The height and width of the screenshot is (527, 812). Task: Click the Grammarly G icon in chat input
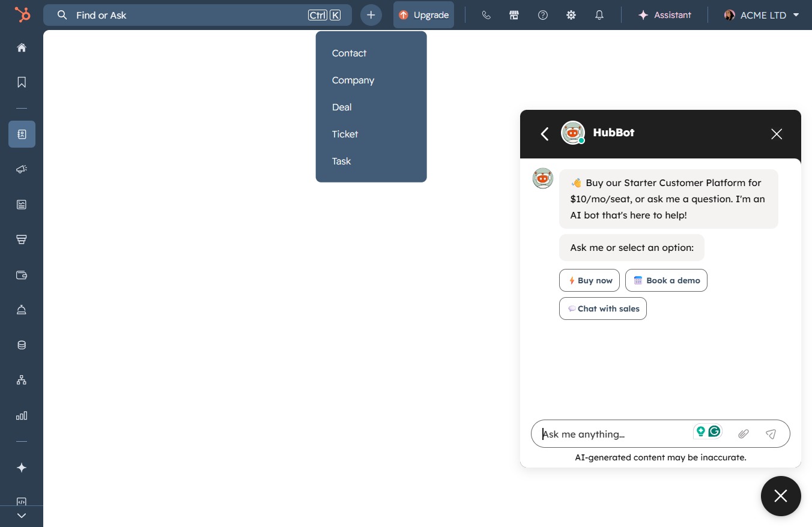[714, 431]
